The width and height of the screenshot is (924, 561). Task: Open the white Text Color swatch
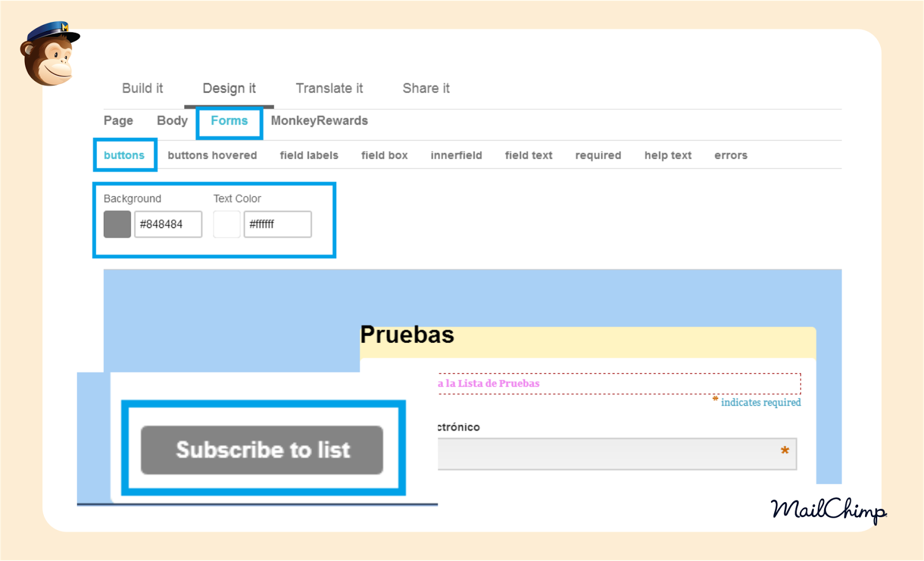[227, 224]
